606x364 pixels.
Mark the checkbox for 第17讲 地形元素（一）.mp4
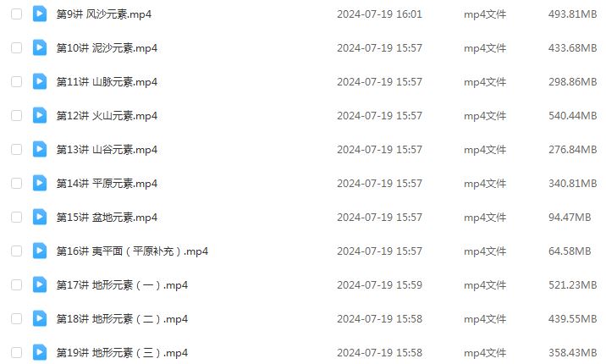pyautogui.click(x=16, y=284)
